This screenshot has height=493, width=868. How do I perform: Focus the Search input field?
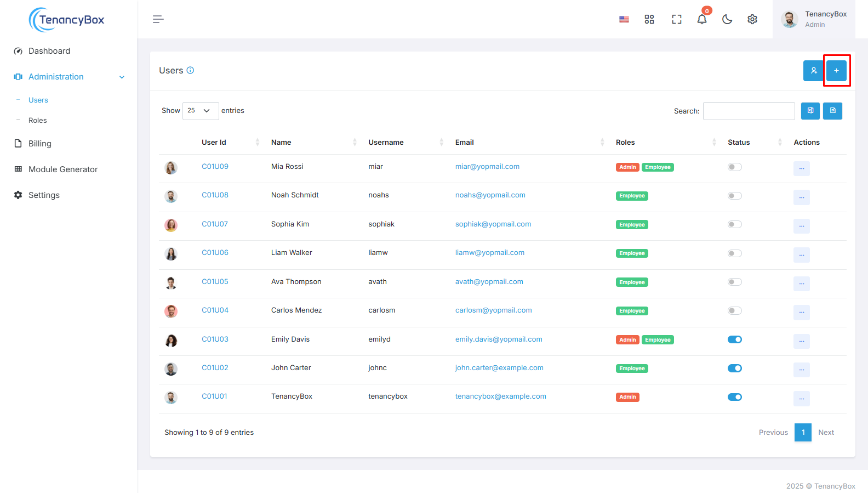pyautogui.click(x=749, y=111)
